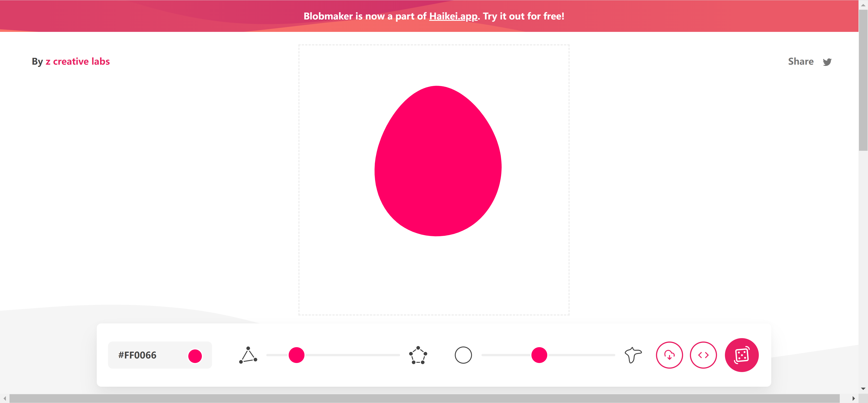Click the #FF0066 hex color field
The height and width of the screenshot is (403, 868).
[137, 355]
